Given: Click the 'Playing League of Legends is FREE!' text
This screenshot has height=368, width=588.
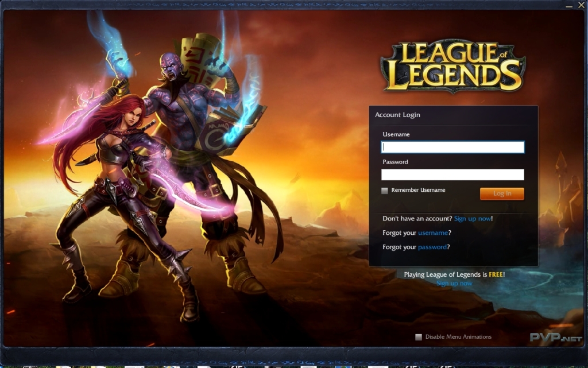Looking at the screenshot, I should 454,274.
